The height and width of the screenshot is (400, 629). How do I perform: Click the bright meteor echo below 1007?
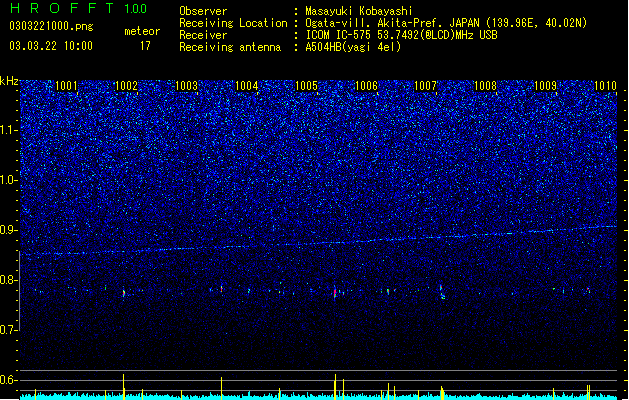tap(442, 292)
